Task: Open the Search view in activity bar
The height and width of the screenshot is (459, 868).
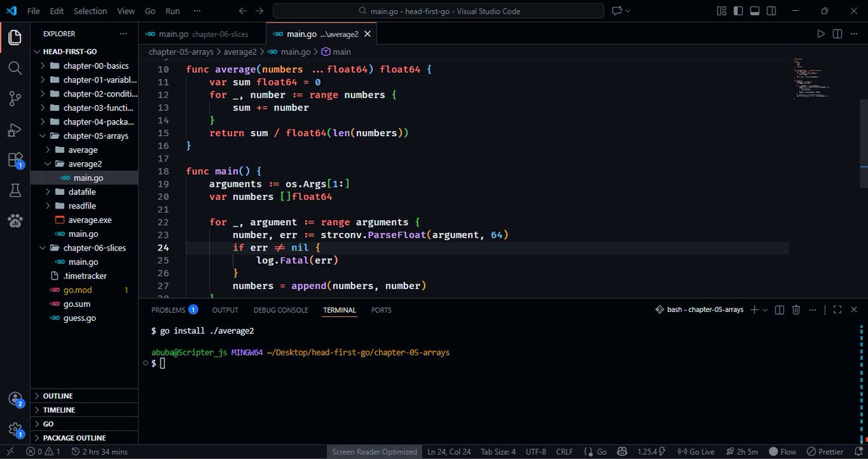Action: click(15, 68)
